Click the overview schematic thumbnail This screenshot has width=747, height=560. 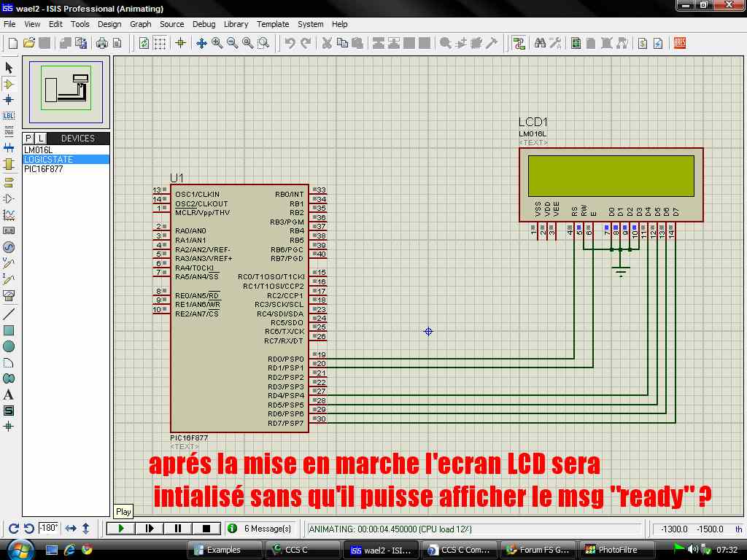coord(66,92)
